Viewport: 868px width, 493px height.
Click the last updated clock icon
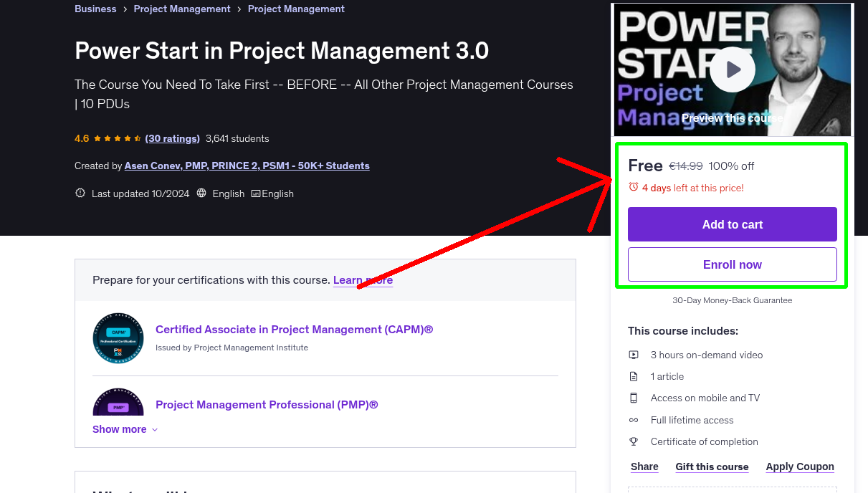click(x=80, y=193)
